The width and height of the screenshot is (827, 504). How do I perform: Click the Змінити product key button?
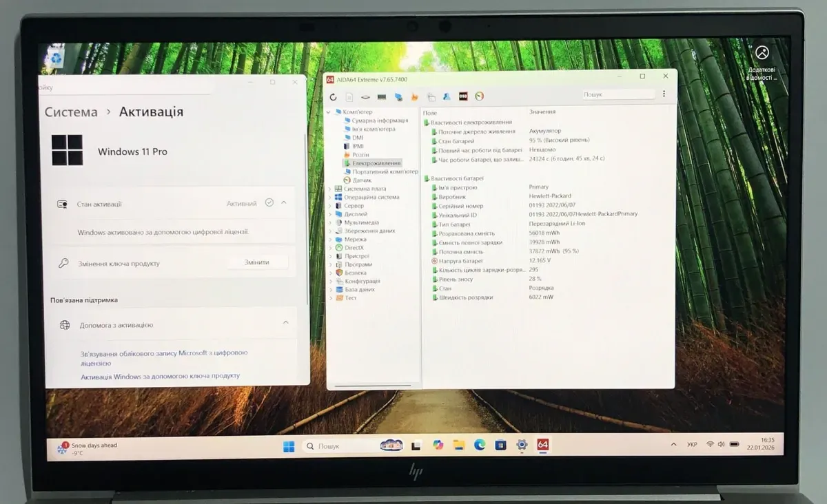(x=256, y=262)
